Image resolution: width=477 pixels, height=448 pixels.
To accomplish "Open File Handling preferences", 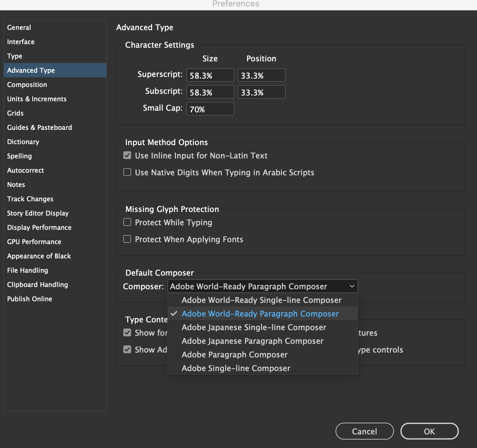I will click(55, 270).
